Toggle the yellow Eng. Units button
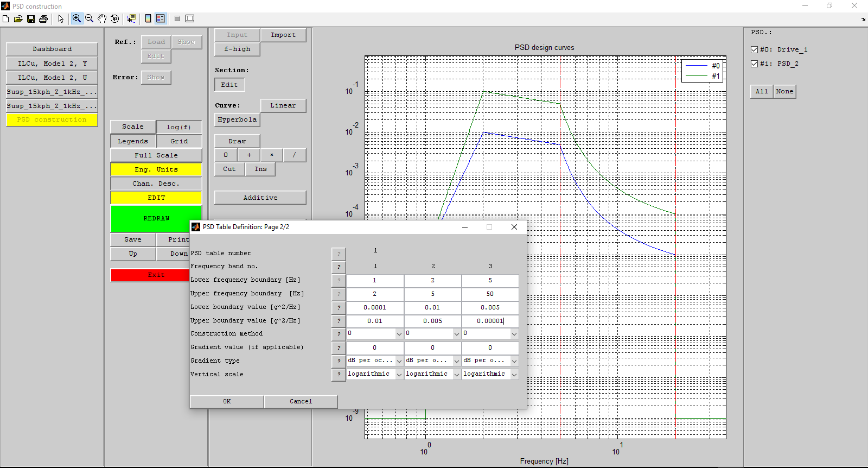 tap(156, 169)
